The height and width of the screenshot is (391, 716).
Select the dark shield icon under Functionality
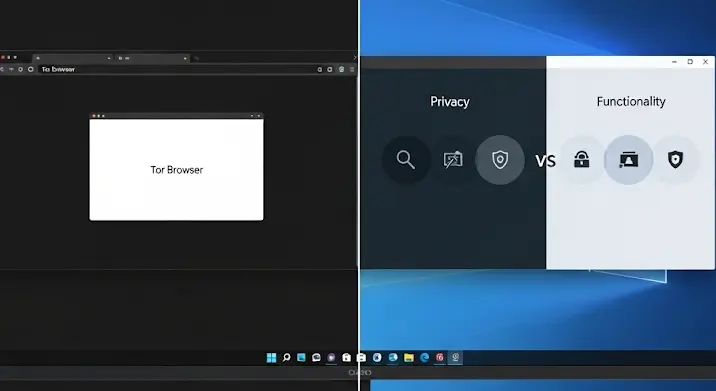pyautogui.click(x=675, y=160)
